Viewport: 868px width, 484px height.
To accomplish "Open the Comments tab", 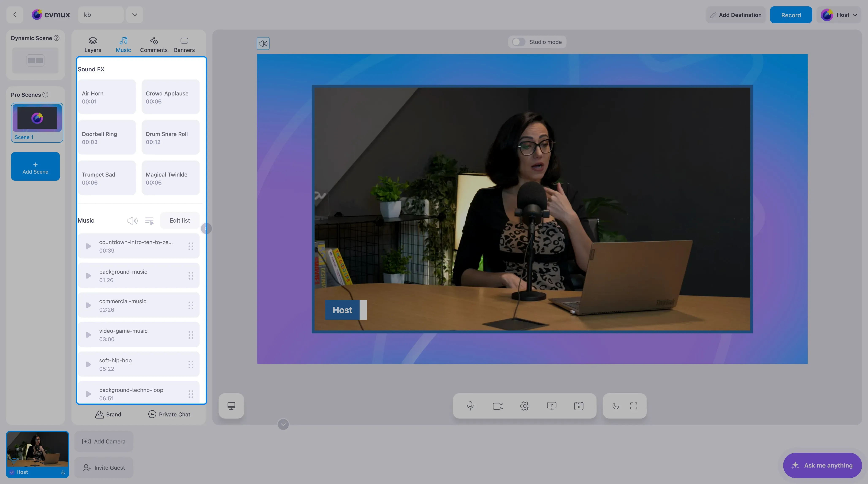I will 154,45.
